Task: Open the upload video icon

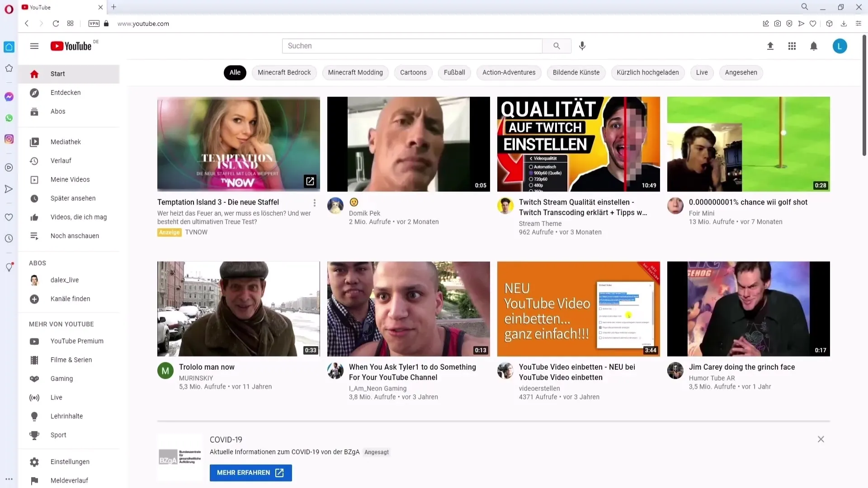Action: tap(770, 46)
